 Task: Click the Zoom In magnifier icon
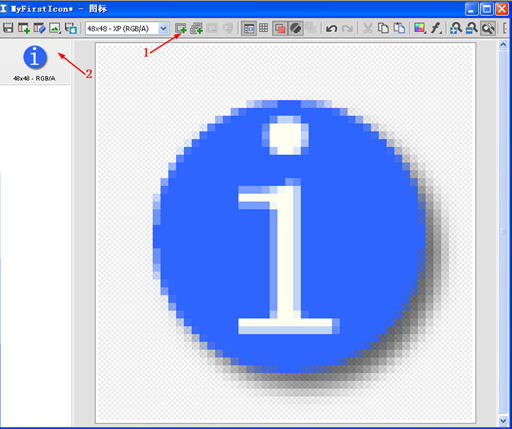[x=456, y=28]
